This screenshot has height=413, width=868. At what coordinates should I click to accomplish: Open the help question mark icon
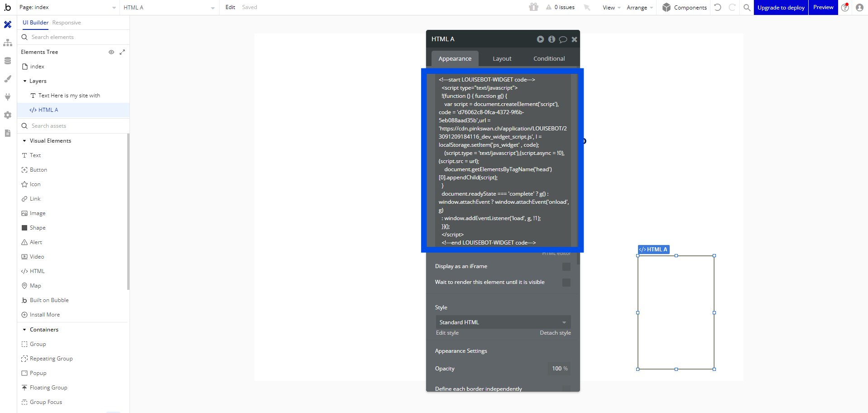(x=845, y=7)
